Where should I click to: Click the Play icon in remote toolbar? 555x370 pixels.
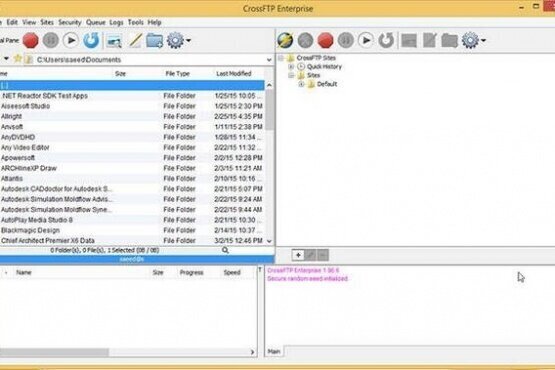click(366, 40)
